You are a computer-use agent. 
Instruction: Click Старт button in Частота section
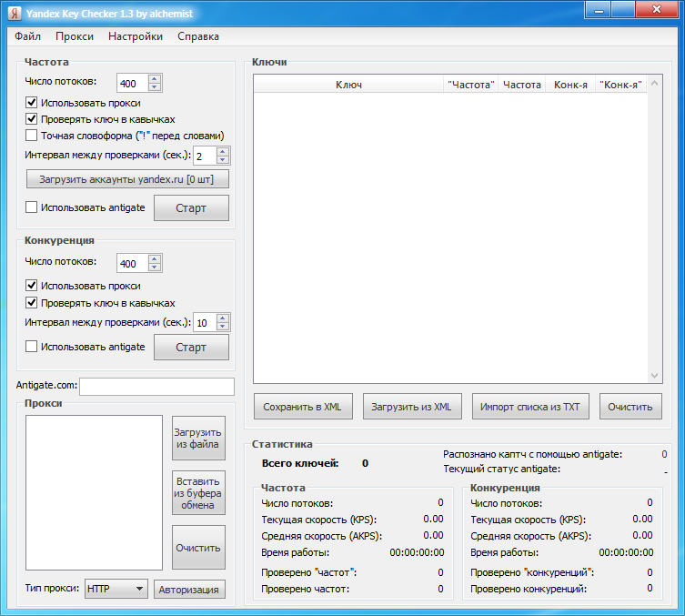(x=191, y=208)
